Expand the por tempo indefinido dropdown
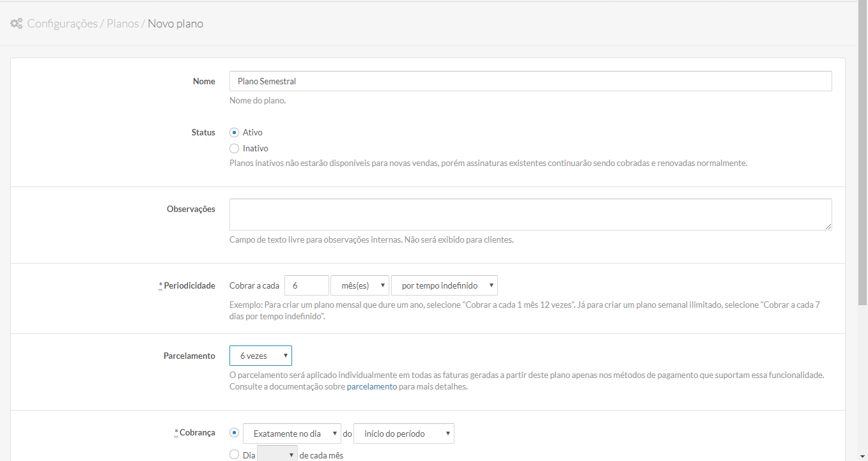The height and width of the screenshot is (461, 868). pos(444,285)
